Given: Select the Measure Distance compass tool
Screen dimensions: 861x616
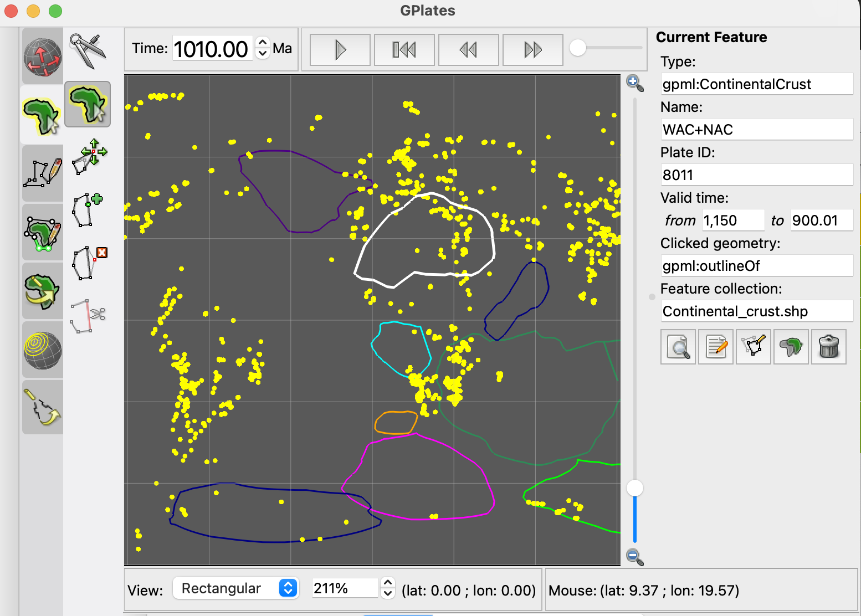Looking at the screenshot, I should click(88, 51).
